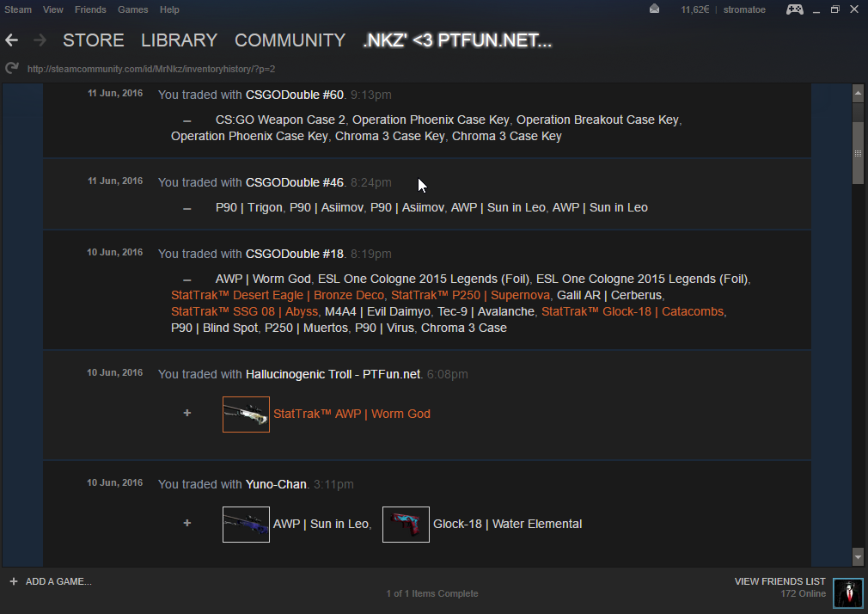
Task: Expand the CSGODouble #18 trade entry
Action: point(187,279)
